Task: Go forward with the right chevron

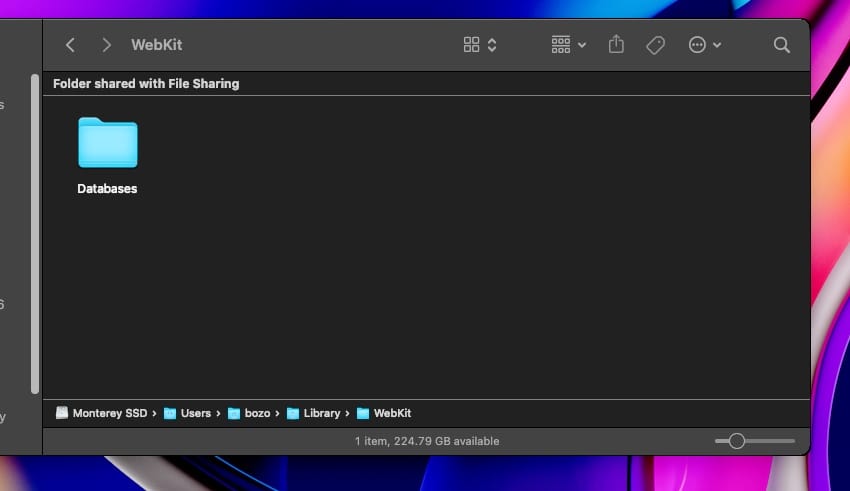Action: [x=106, y=45]
